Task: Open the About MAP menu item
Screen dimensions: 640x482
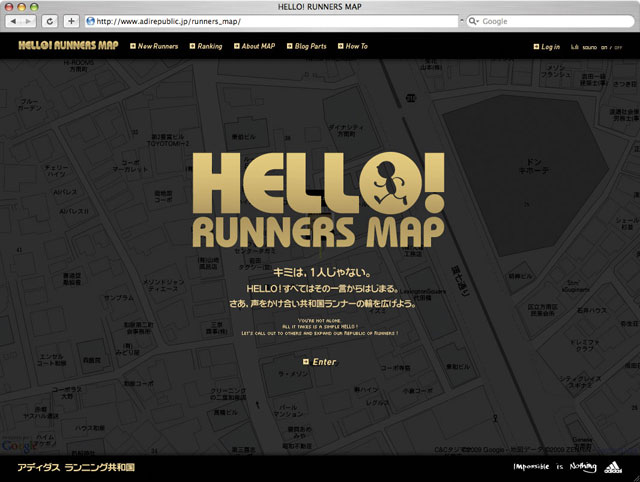Action: pyautogui.click(x=255, y=46)
